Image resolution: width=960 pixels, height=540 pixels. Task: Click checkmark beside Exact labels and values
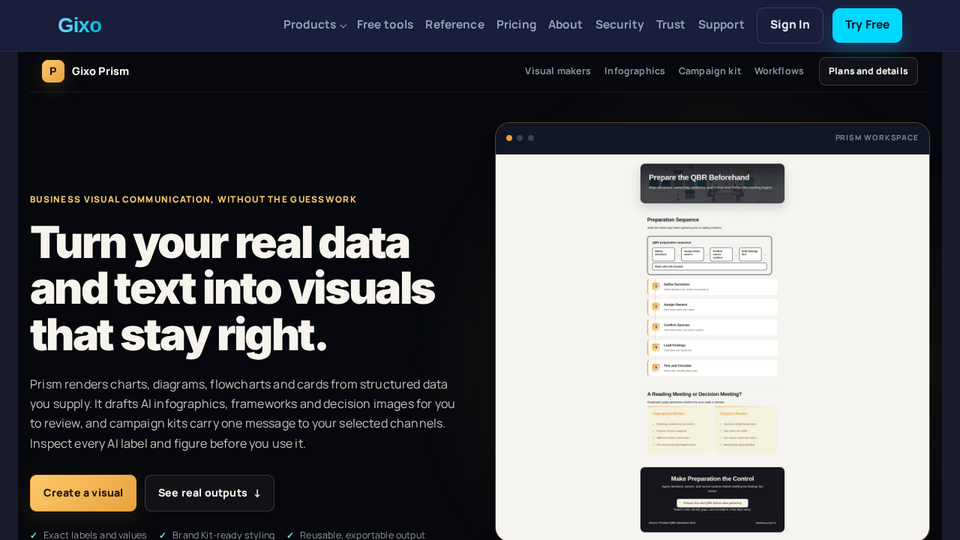coord(34,535)
